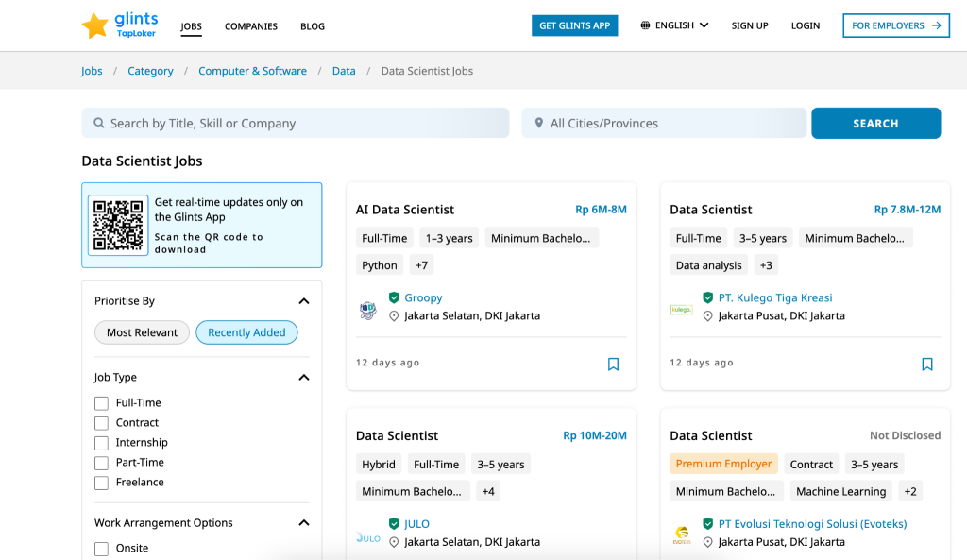Click verified shield beside PT. Kulego Tiga Kreasi
The image size is (967, 560).
(707, 297)
